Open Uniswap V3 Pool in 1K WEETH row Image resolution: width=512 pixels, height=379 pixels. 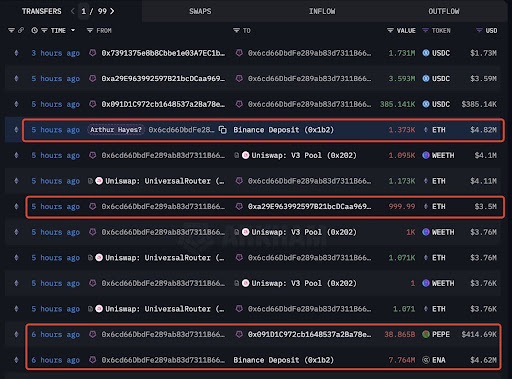pos(304,232)
